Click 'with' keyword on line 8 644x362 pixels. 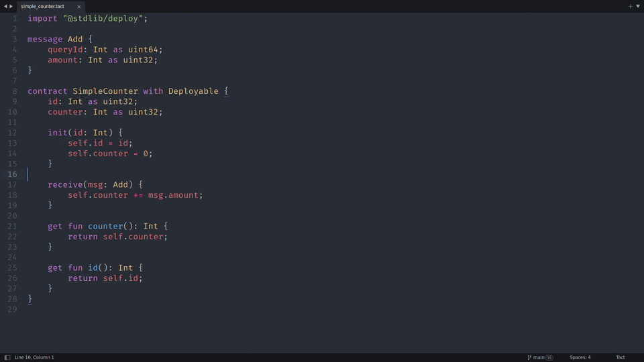coord(153,91)
